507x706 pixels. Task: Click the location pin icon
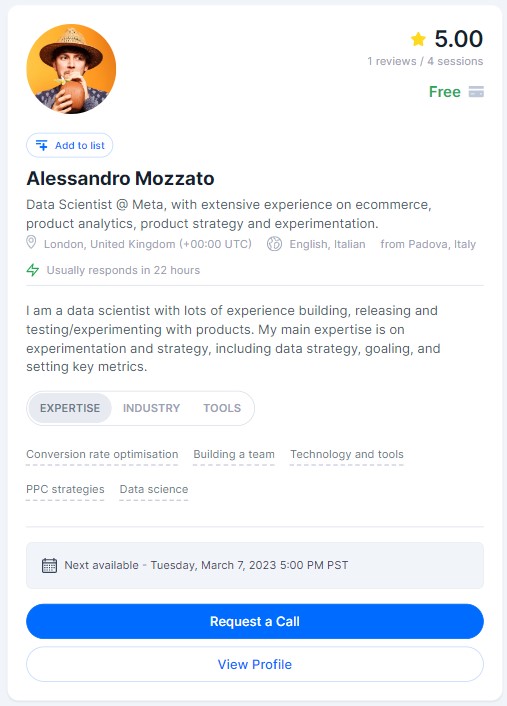(31, 243)
